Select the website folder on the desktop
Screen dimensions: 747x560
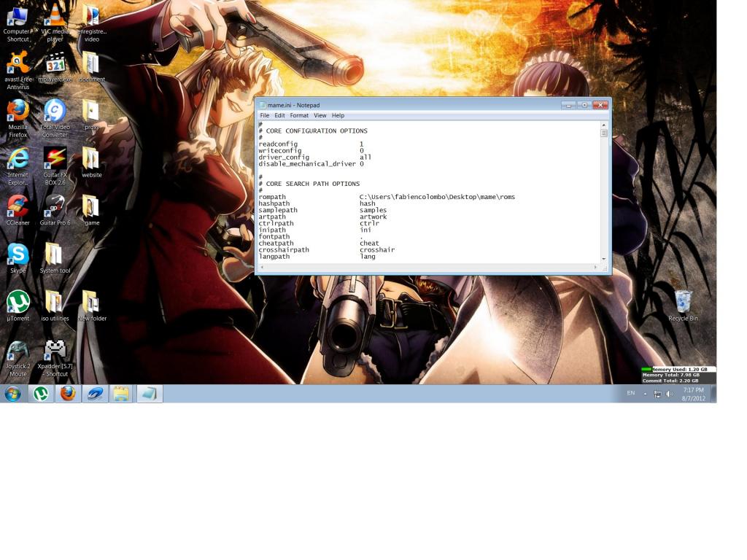91,163
